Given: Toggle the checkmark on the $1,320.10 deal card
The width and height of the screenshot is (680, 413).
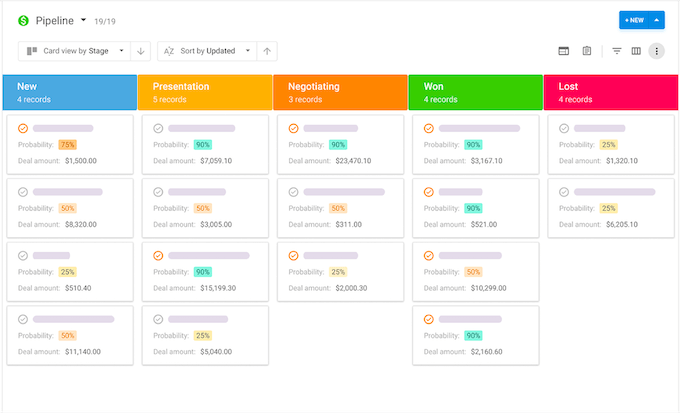Looking at the screenshot, I should pos(564,129).
